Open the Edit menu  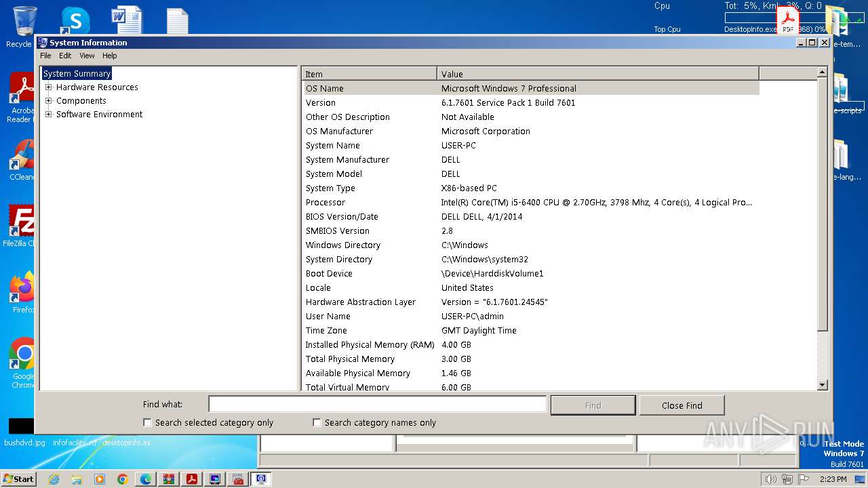tap(65, 56)
